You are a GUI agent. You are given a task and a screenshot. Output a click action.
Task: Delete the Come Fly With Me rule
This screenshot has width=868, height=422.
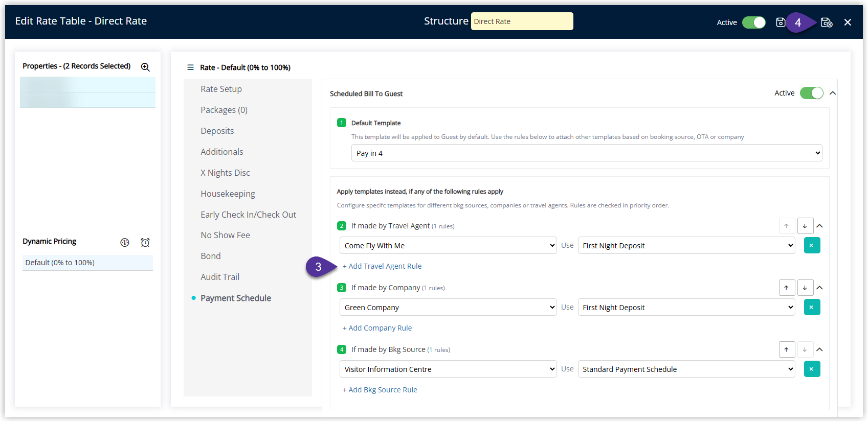click(x=812, y=245)
